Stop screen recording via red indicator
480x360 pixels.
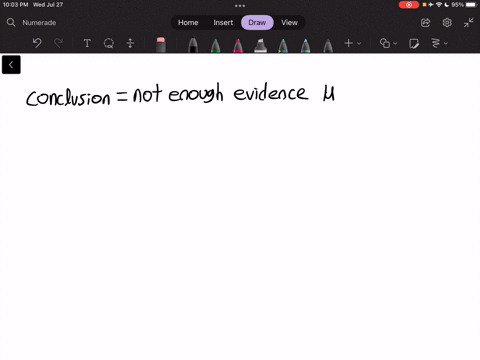pyautogui.click(x=409, y=5)
